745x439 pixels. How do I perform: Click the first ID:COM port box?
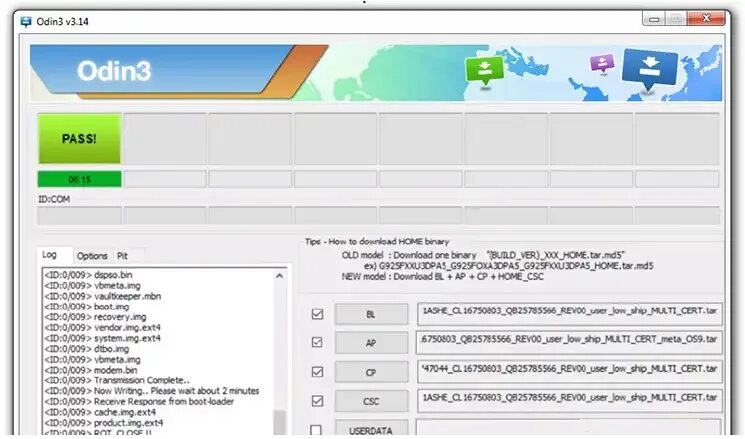pos(79,215)
